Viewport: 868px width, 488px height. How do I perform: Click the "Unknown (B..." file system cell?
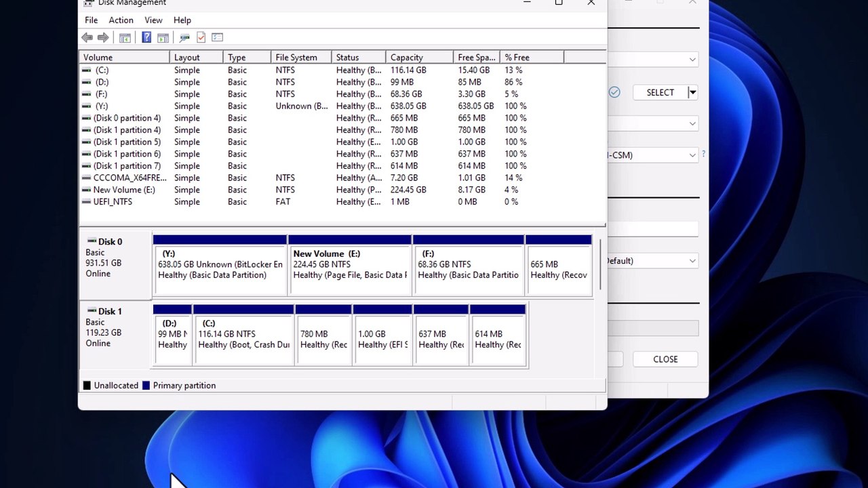pos(302,106)
